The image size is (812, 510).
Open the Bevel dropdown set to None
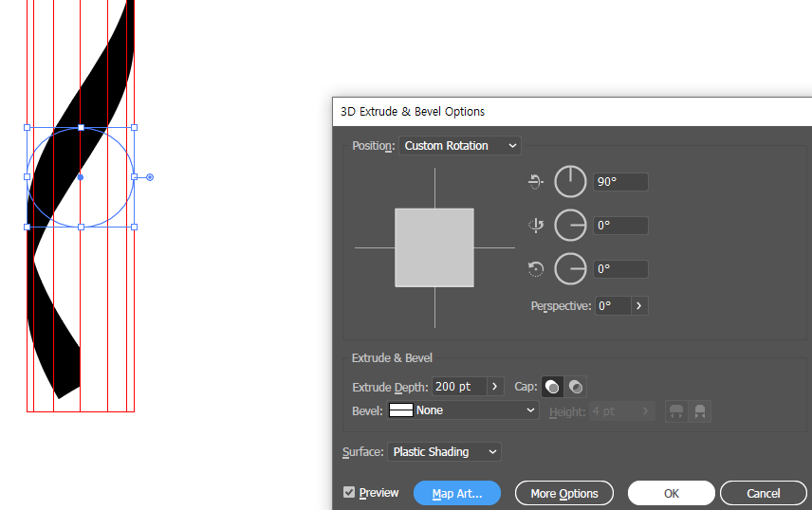[x=463, y=410]
